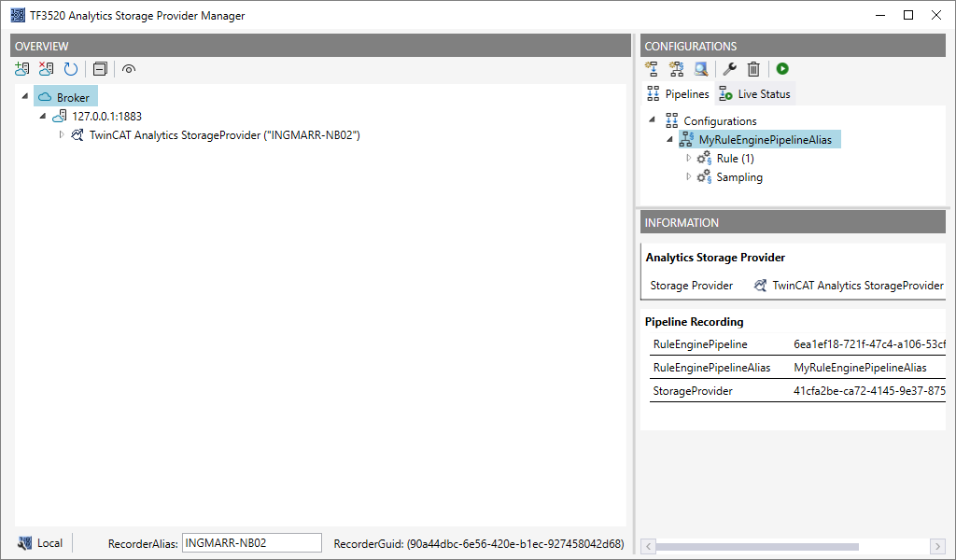This screenshot has height=560, width=956.
Task: Collapse all nodes in the Overview tree
Action: coord(100,69)
